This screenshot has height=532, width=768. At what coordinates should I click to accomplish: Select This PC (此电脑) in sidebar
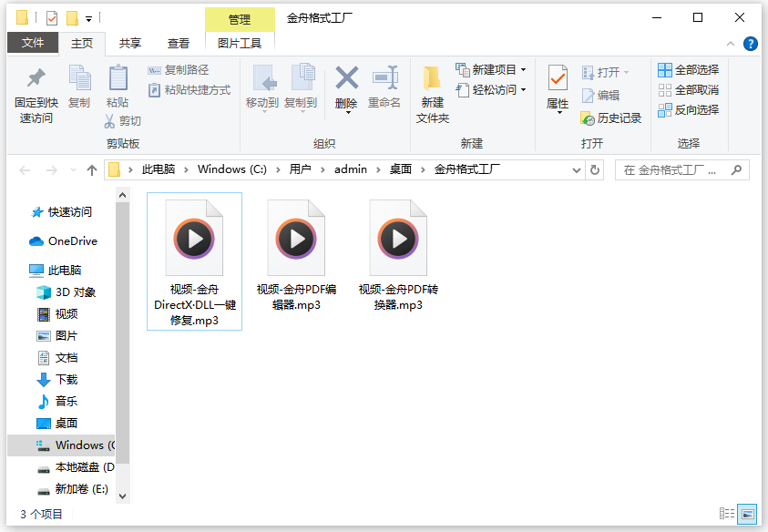pyautogui.click(x=55, y=270)
